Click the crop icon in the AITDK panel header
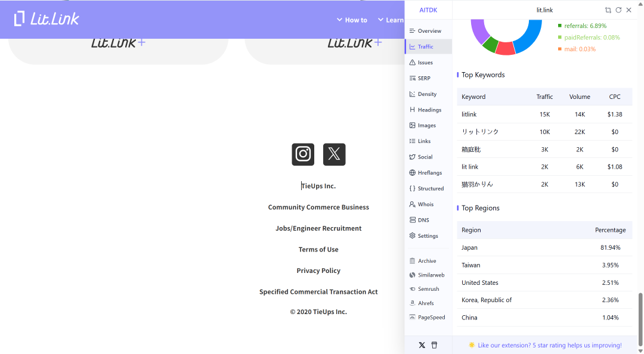Image resolution: width=644 pixels, height=354 pixels. pos(608,10)
